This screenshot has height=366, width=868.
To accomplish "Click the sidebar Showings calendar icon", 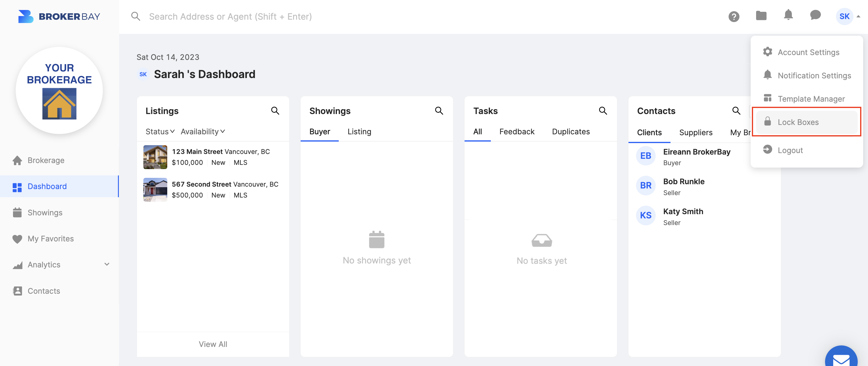I will 17,213.
